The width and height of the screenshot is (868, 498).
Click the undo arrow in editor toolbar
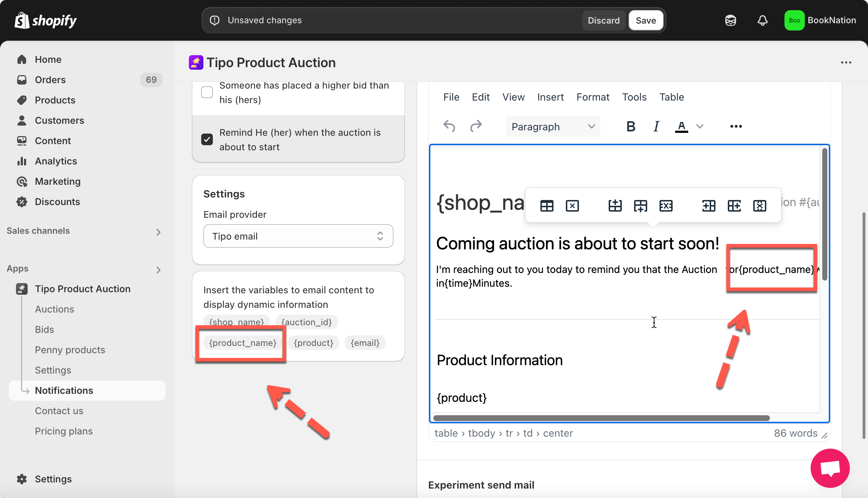(449, 126)
